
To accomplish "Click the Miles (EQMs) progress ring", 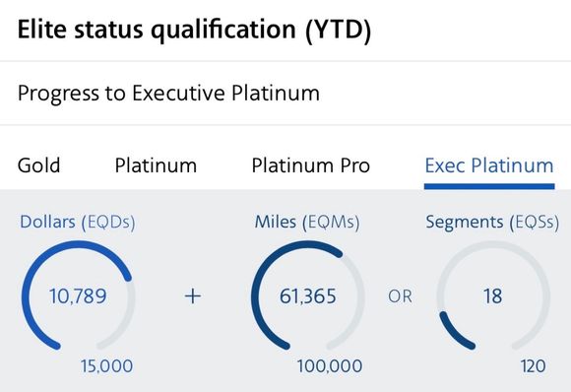I will click(x=308, y=295).
